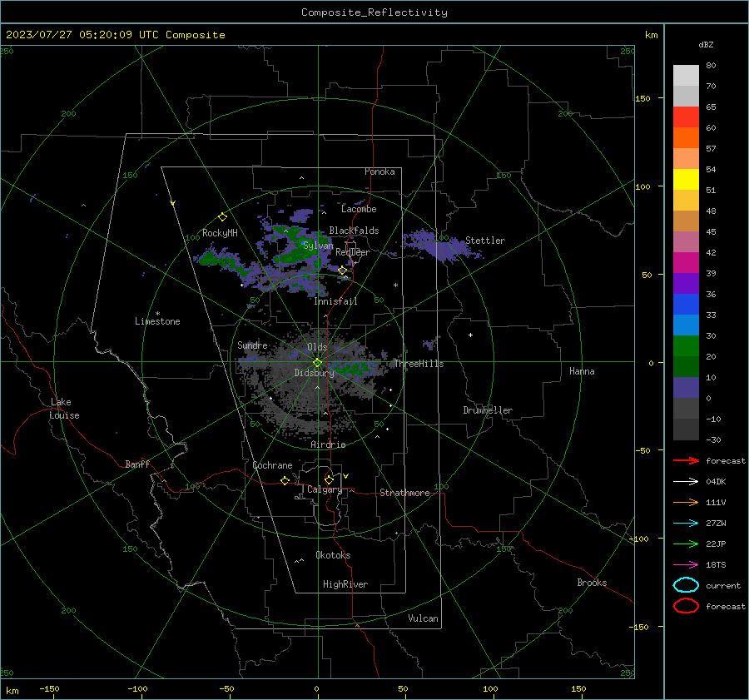
Task: Click the Sundre town label
Action: (252, 345)
